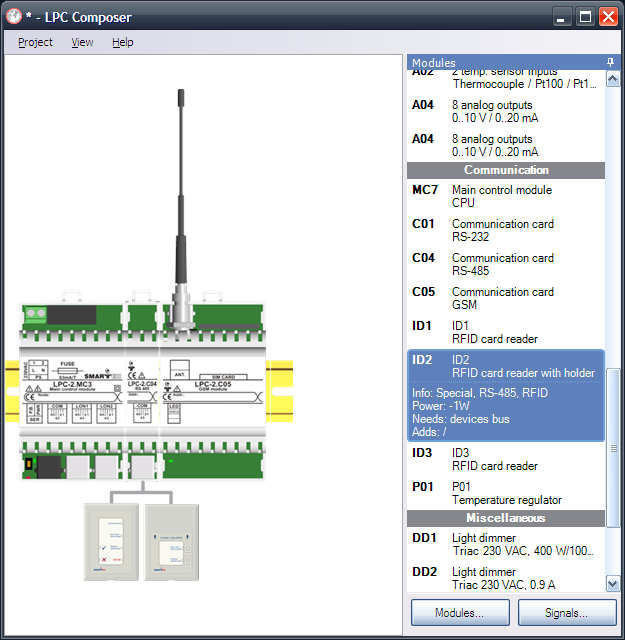625x640 pixels.
Task: Open the Help menu
Action: (x=122, y=42)
